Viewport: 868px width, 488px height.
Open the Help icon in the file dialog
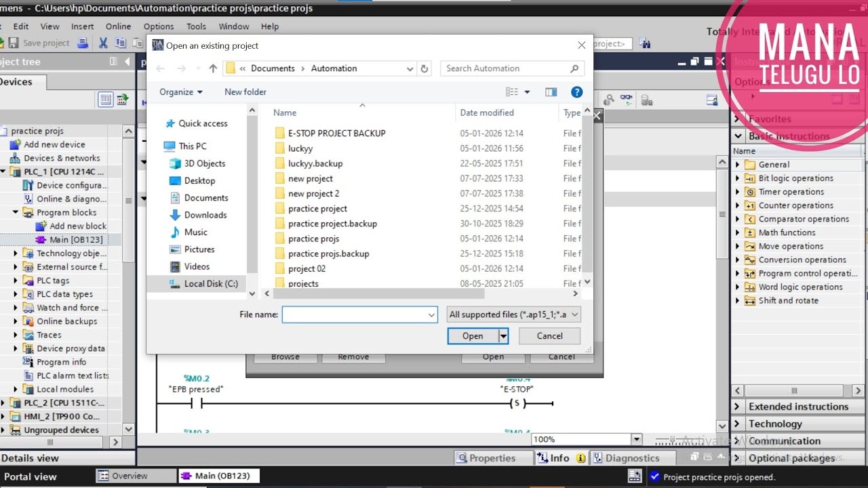(x=576, y=92)
